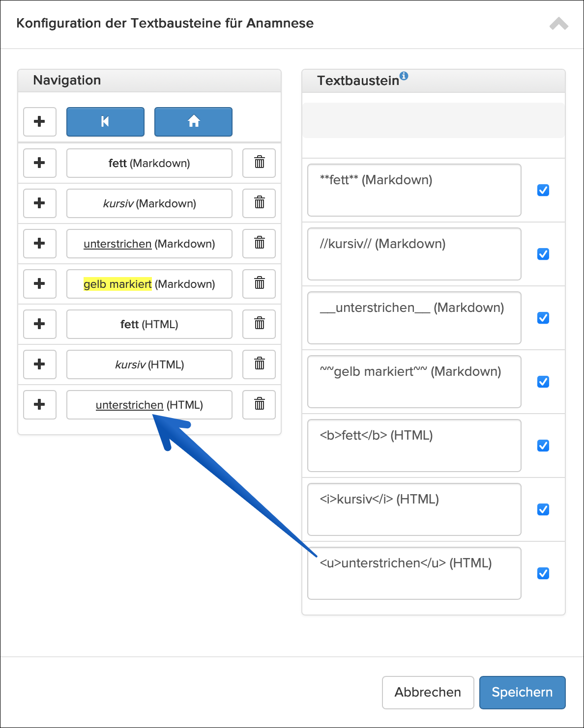Select the unterstrichen (Markdown) navigation item
The height and width of the screenshot is (728, 584).
pos(149,244)
